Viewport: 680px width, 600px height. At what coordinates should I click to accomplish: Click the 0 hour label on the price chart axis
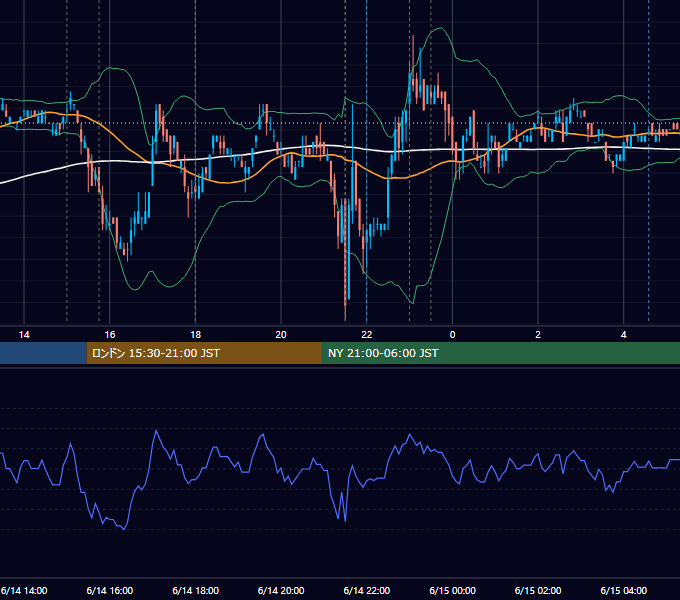point(452,334)
